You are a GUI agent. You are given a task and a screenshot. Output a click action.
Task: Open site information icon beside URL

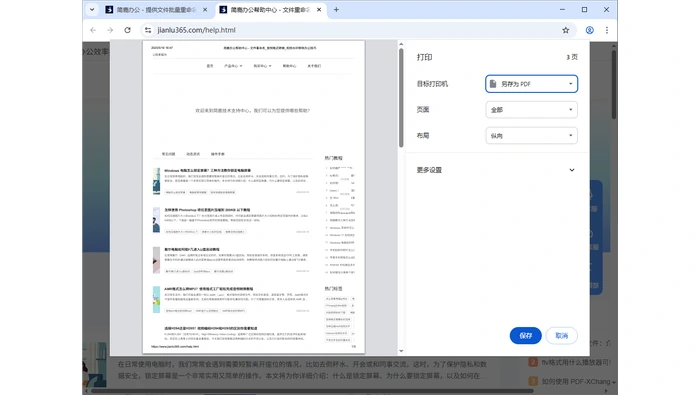point(148,30)
